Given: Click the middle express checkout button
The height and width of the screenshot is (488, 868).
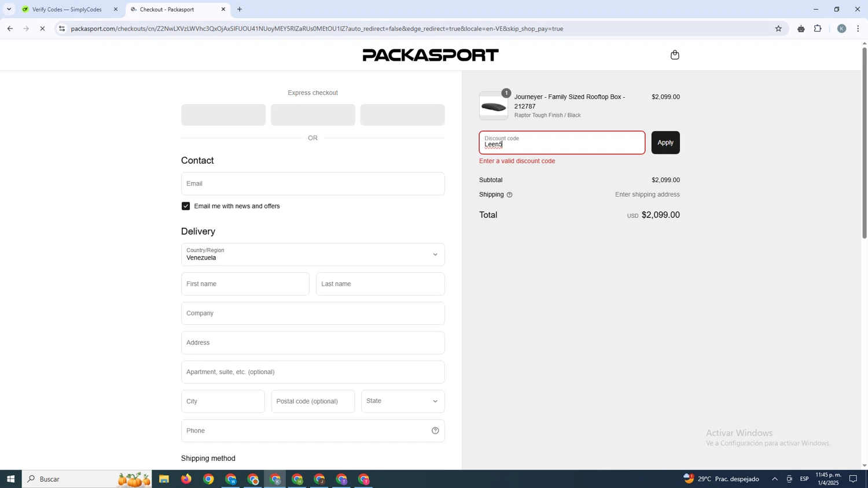Looking at the screenshot, I should (313, 114).
